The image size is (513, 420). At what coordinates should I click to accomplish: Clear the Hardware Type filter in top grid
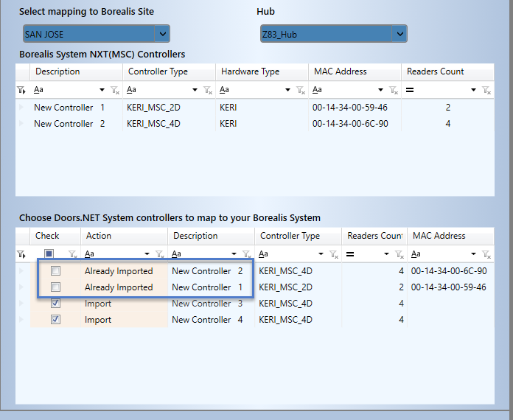pyautogui.click(x=301, y=91)
